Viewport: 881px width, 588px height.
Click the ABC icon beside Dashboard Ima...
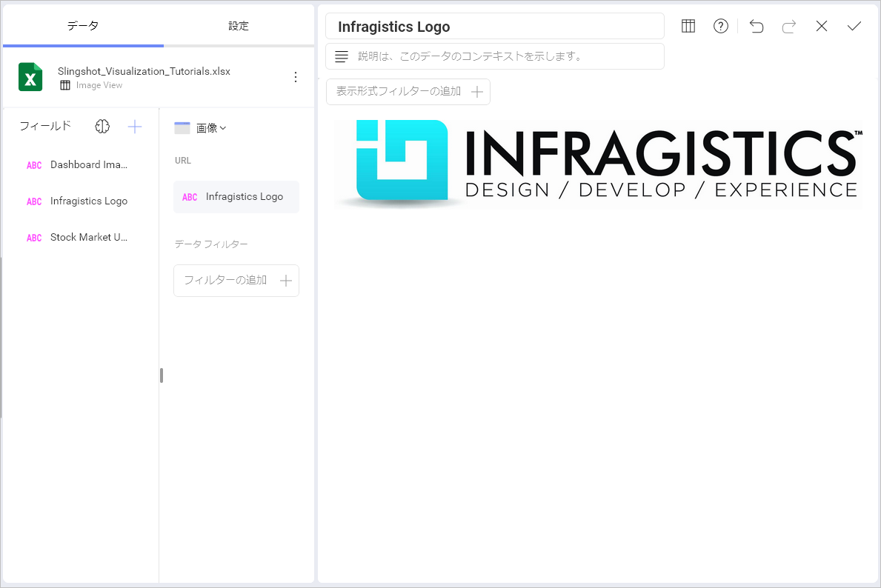pyautogui.click(x=34, y=165)
